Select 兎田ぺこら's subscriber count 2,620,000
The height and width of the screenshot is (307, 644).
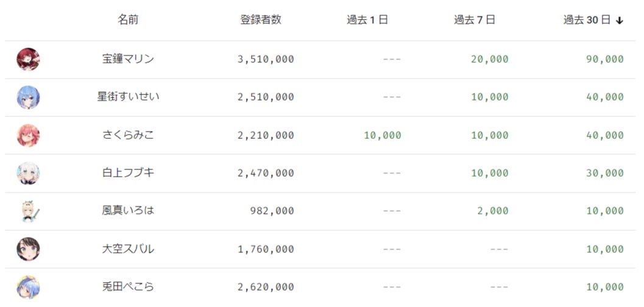pos(266,287)
